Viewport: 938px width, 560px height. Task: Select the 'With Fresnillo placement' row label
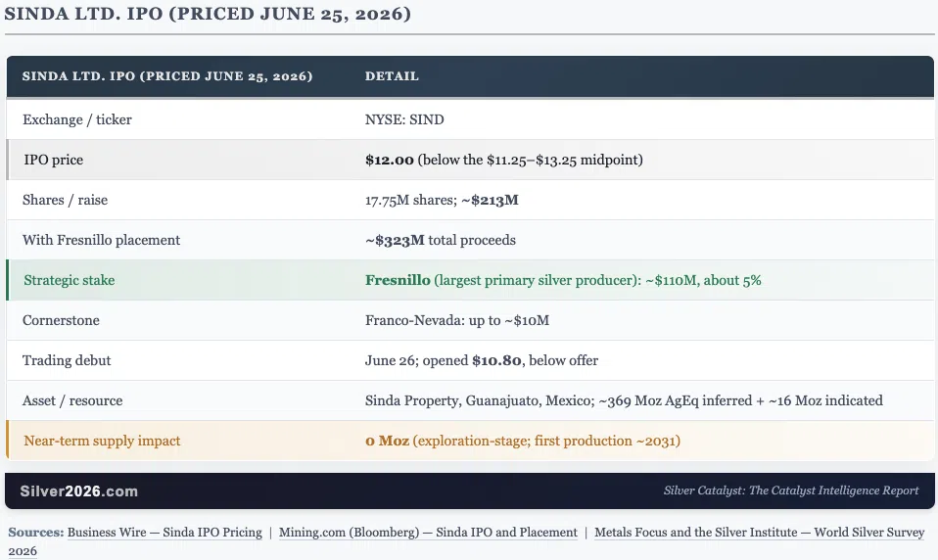(101, 240)
